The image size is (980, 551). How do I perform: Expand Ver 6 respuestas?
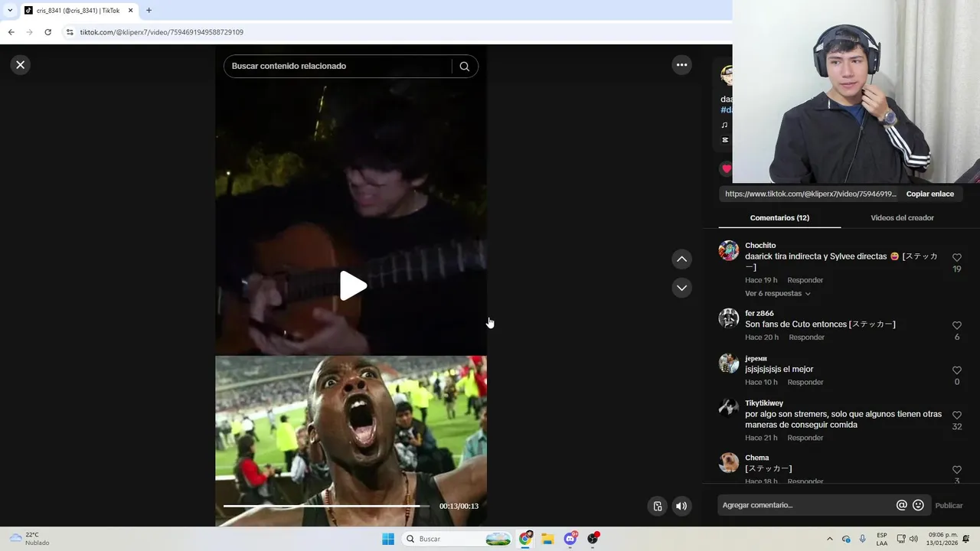pos(777,294)
